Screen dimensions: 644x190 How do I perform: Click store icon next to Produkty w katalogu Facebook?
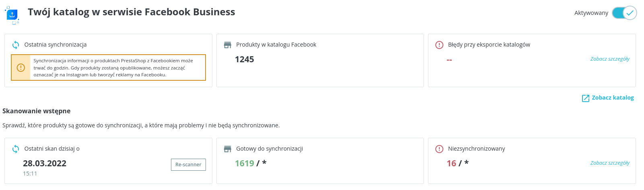point(228,45)
